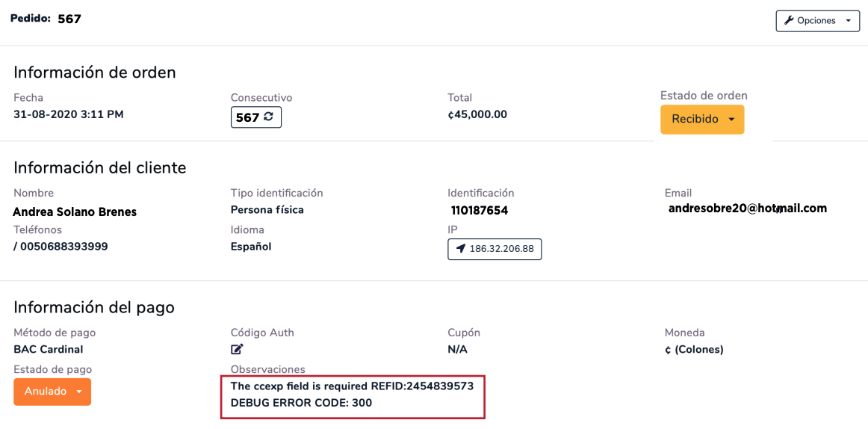The height and width of the screenshot is (429, 868).
Task: Click the caret arrow on Anulado button
Action: pyautogui.click(x=78, y=392)
